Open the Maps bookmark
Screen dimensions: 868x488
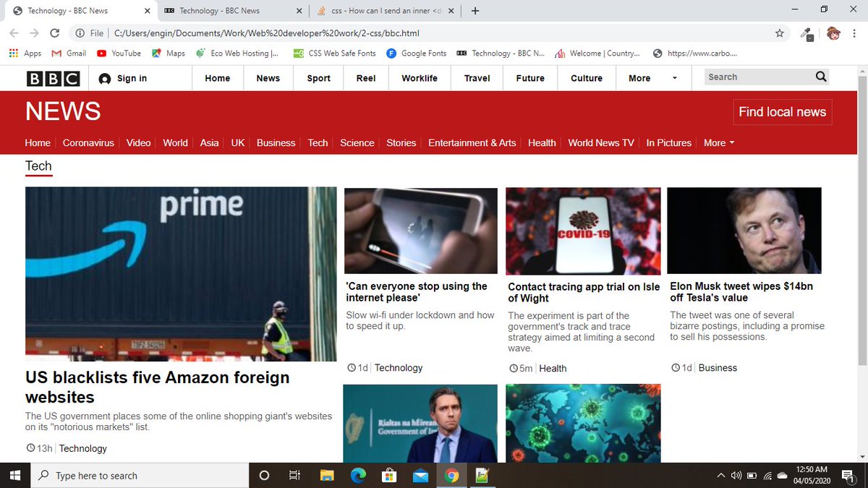point(168,53)
